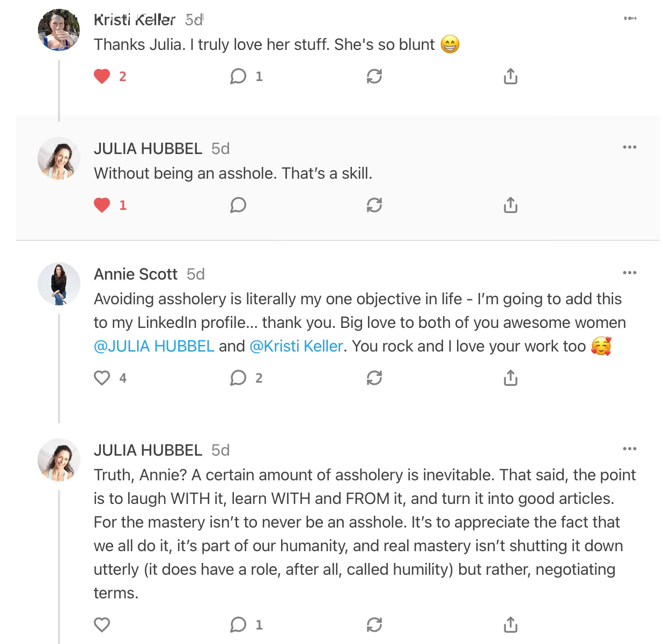This screenshot has height=644, width=663.
Task: Share Julia Hubbel's 'That's a skill' reply
Action: click(x=511, y=205)
